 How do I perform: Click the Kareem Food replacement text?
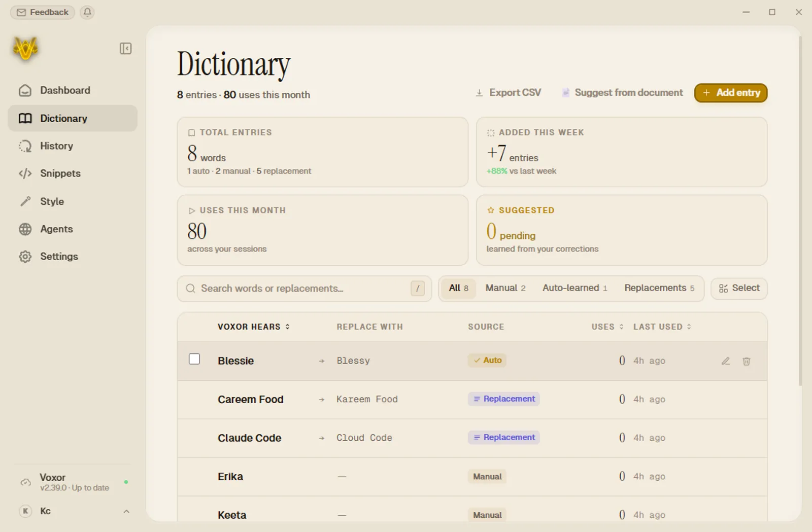pyautogui.click(x=367, y=399)
